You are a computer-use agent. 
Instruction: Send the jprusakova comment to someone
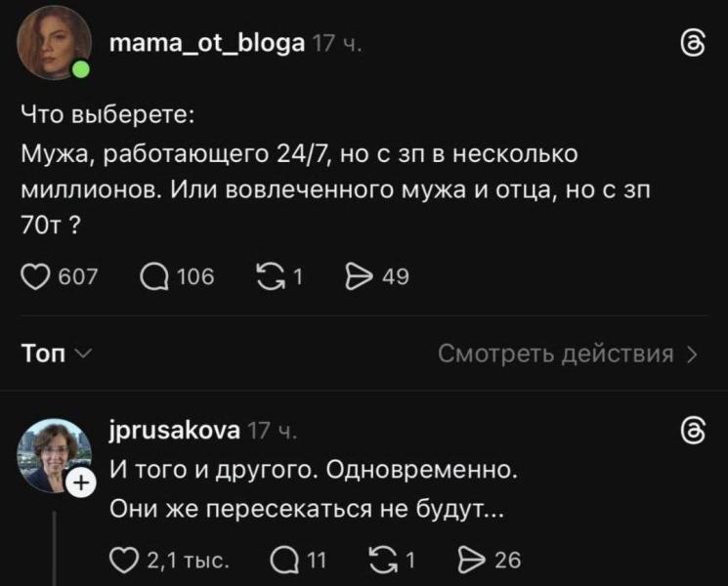(474, 560)
